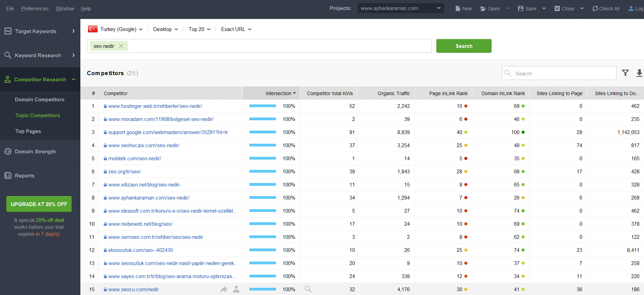Open the www.seohocasi.com/seo-nedir/ link

pos(144,145)
